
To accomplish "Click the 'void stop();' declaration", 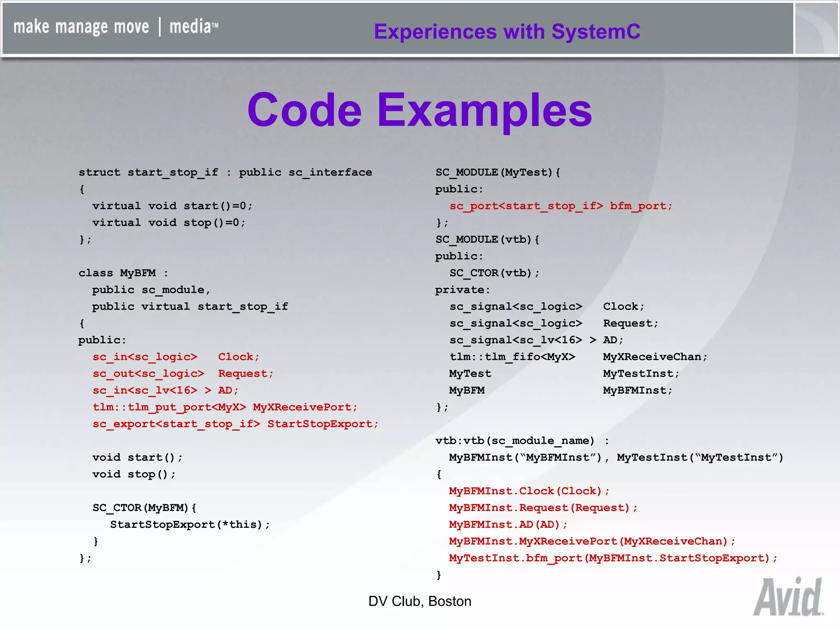I will 134,475.
